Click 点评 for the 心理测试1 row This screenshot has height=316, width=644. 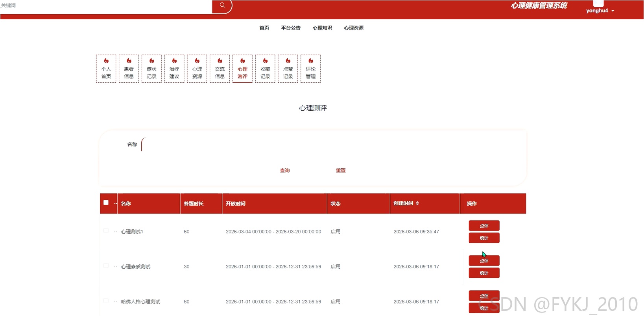tap(484, 226)
